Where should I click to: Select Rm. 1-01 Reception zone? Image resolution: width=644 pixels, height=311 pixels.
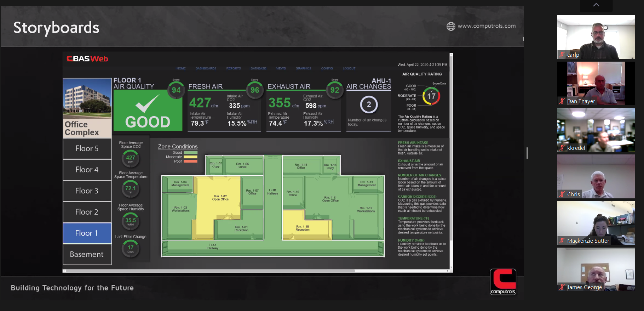(241, 229)
